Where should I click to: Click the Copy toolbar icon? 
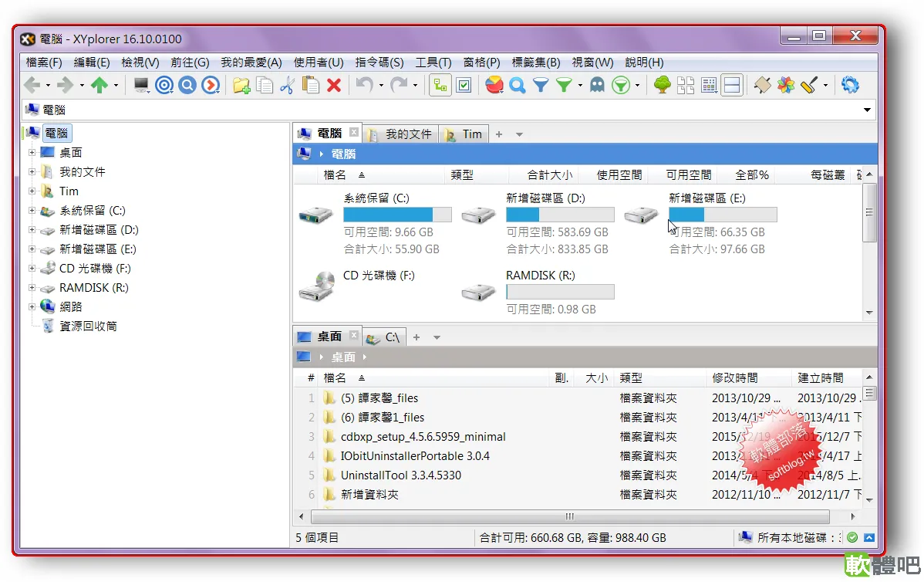(265, 86)
